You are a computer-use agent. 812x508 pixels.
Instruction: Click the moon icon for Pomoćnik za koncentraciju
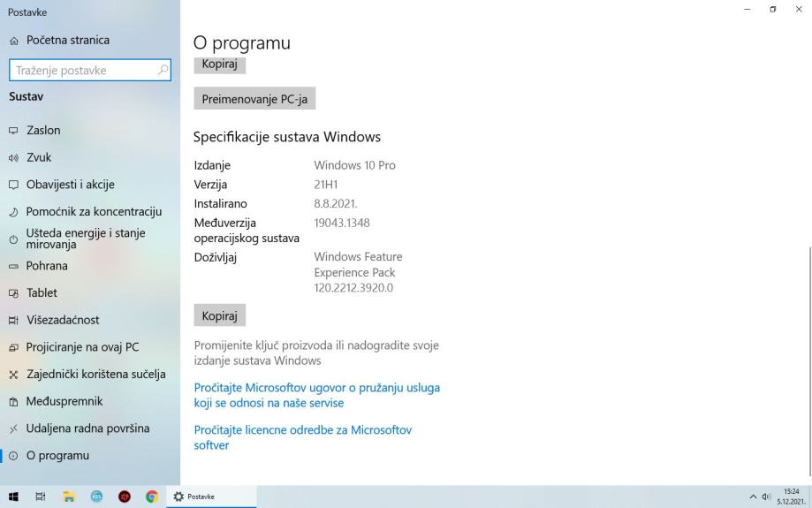[x=13, y=212]
